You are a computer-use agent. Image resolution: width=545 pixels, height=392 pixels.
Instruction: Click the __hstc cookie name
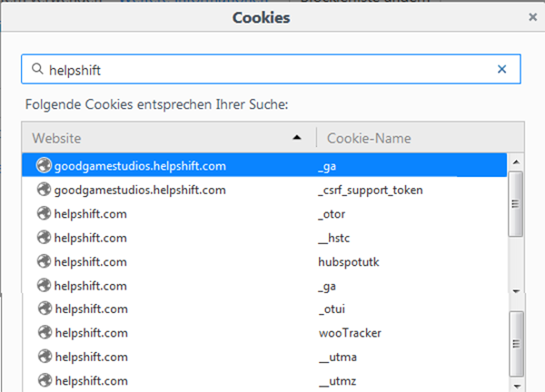click(x=333, y=238)
